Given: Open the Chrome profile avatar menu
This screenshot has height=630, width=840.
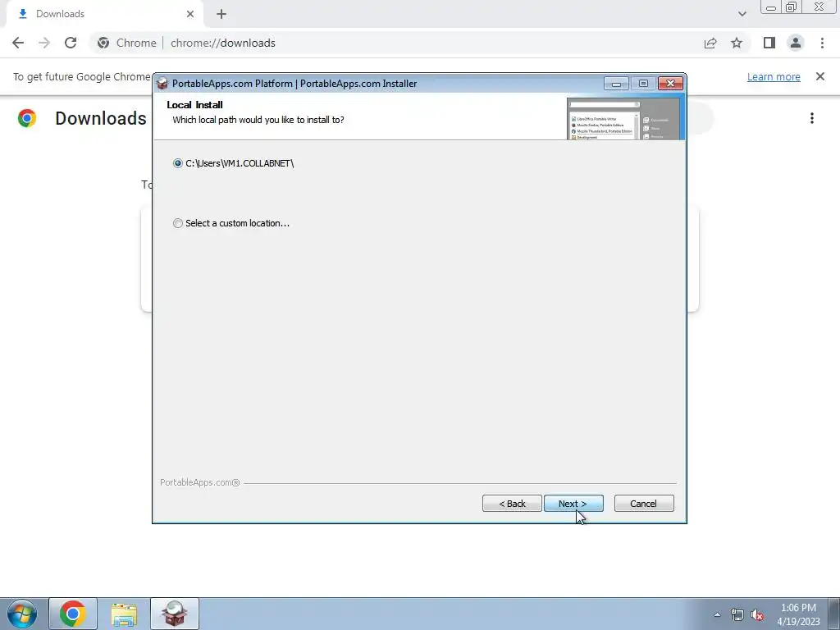Looking at the screenshot, I should click(x=796, y=43).
